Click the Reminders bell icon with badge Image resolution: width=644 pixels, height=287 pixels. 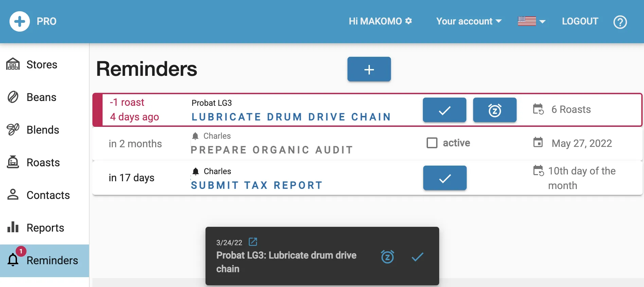click(x=13, y=259)
